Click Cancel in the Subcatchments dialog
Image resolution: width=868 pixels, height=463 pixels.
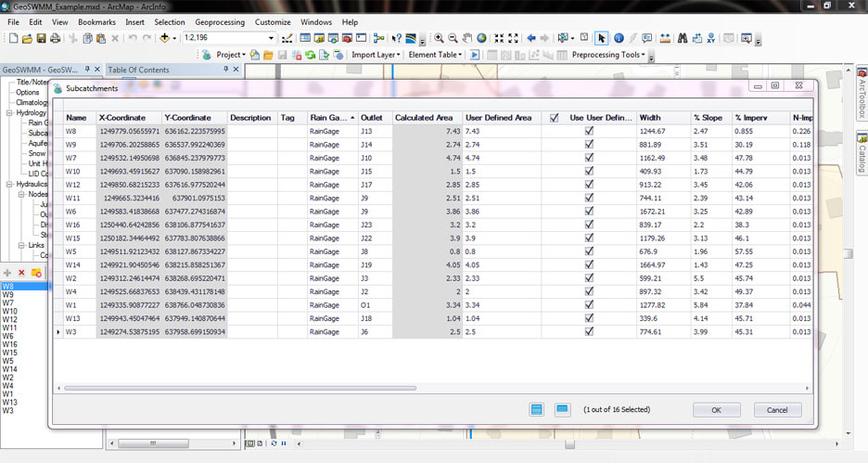point(777,410)
